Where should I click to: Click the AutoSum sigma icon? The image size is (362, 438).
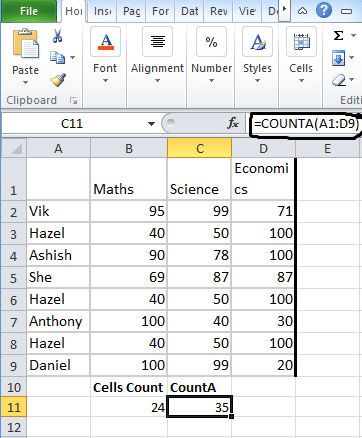point(338,35)
